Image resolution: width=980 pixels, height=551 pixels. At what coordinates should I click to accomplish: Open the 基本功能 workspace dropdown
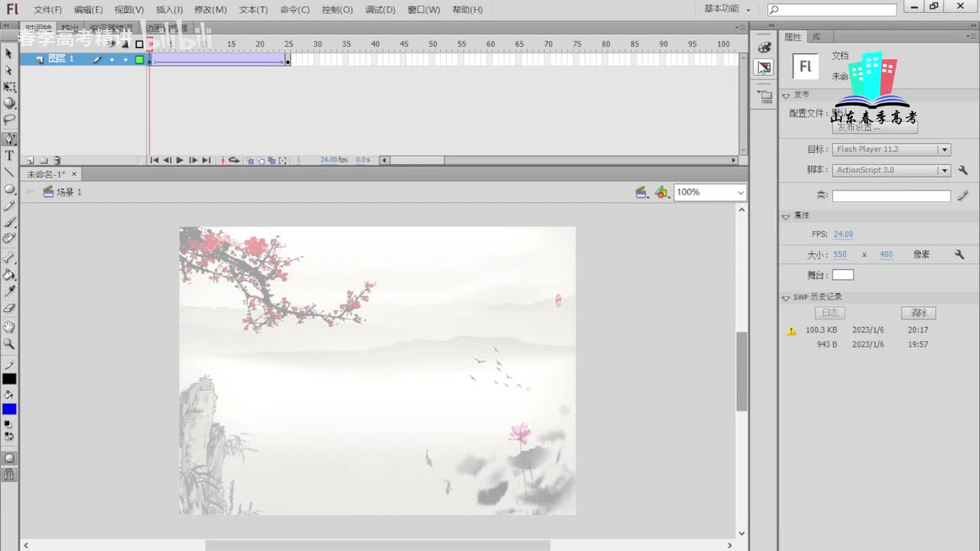[727, 9]
